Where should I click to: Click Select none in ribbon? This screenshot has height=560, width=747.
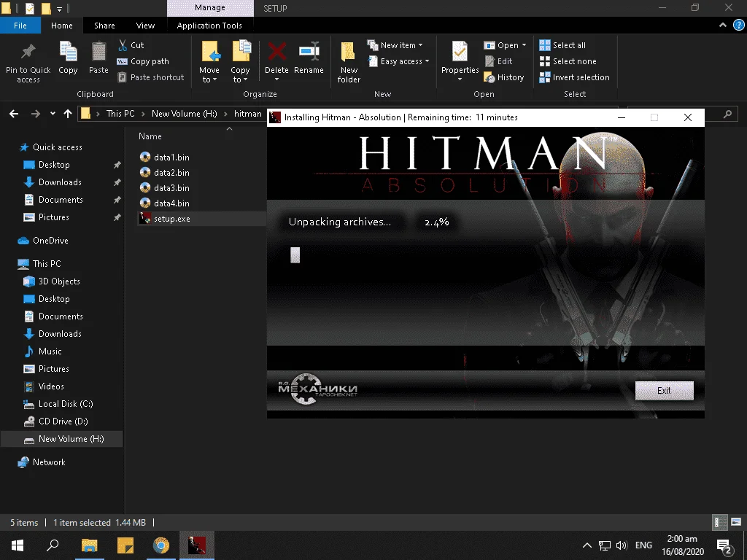tap(568, 61)
